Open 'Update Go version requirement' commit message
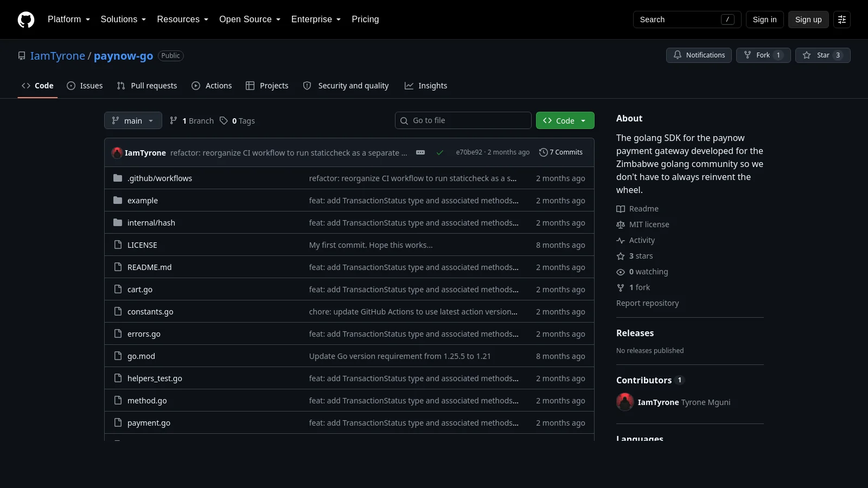The height and width of the screenshot is (488, 868). point(400,356)
